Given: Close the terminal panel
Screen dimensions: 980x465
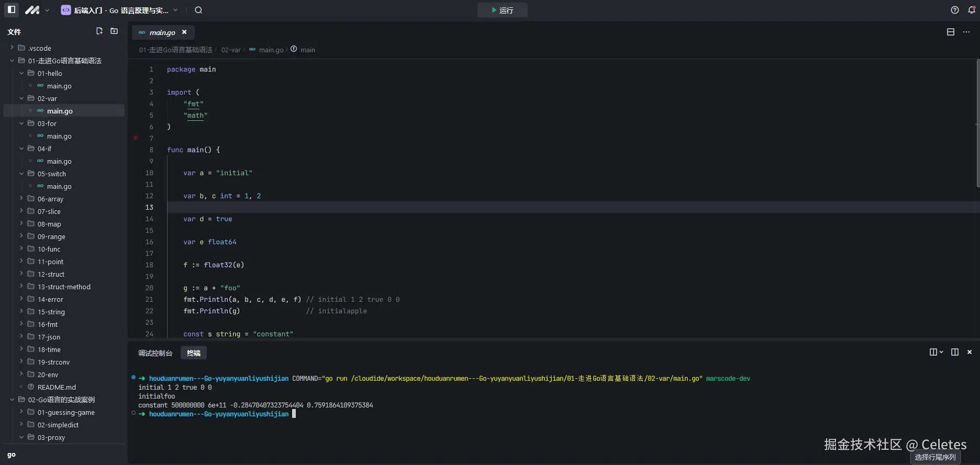Looking at the screenshot, I should point(970,352).
